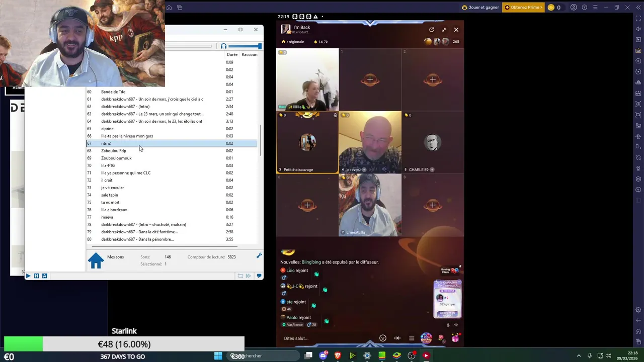Viewport: 644px width, 362px height.
Task: Select the maeva sound row
Action: point(172,217)
